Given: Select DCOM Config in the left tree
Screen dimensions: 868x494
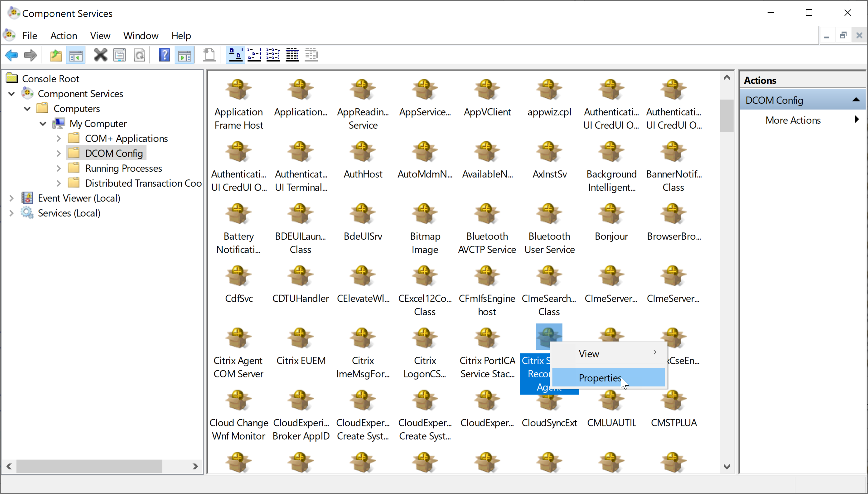Looking at the screenshot, I should (113, 153).
